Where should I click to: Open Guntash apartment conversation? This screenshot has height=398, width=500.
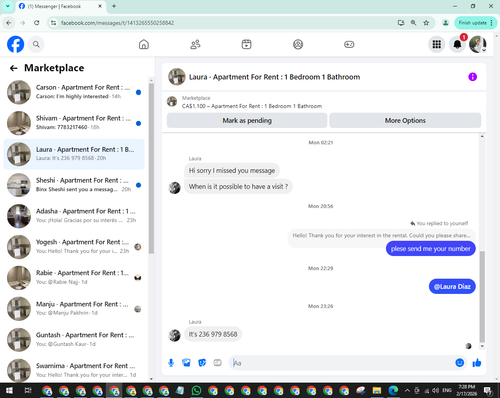74,340
